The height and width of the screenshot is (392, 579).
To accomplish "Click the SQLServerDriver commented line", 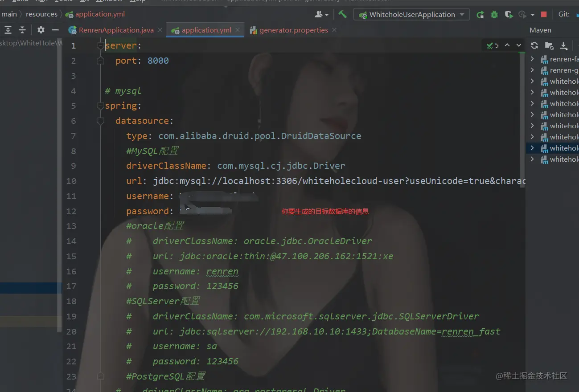I will pos(303,316).
